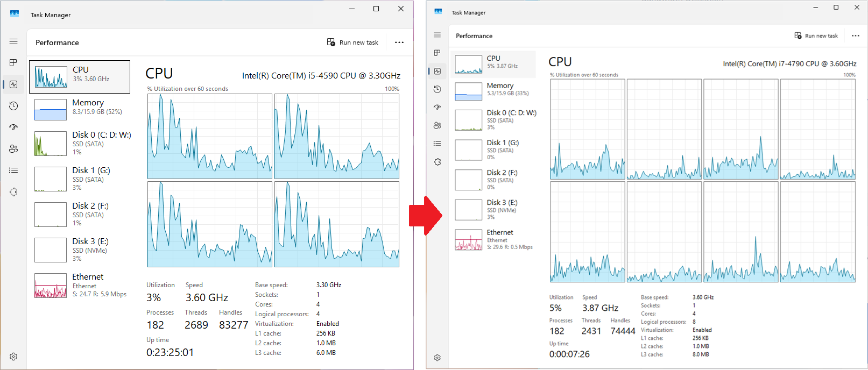Expand hamburger navigation menu in left window

(x=13, y=41)
